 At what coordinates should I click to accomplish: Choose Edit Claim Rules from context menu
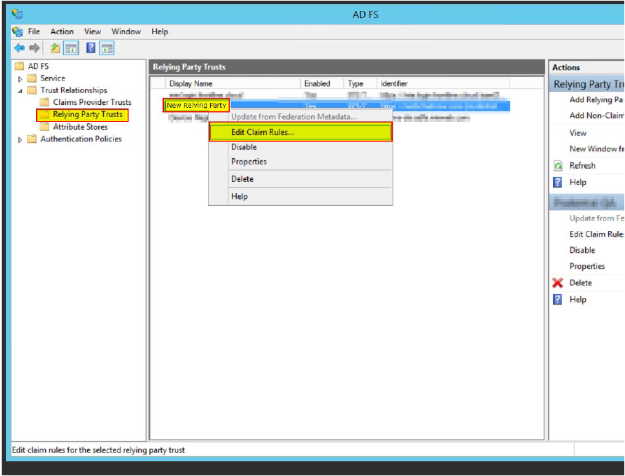coord(262,132)
